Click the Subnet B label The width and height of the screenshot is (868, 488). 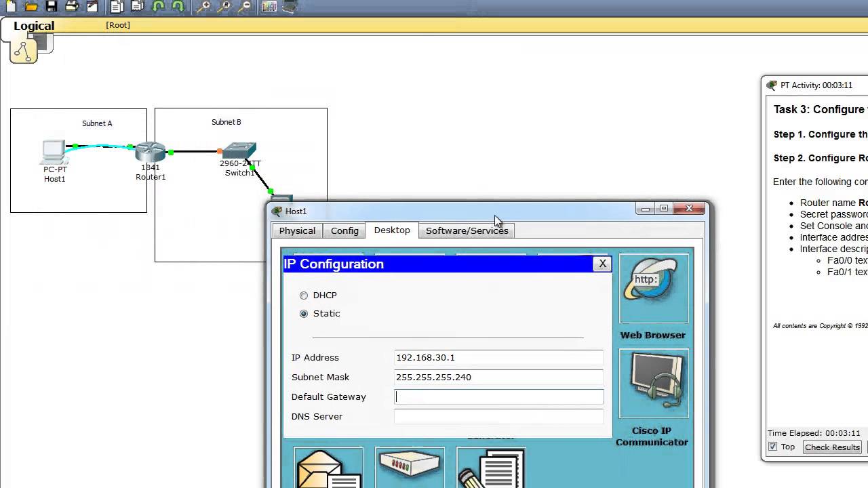point(226,122)
